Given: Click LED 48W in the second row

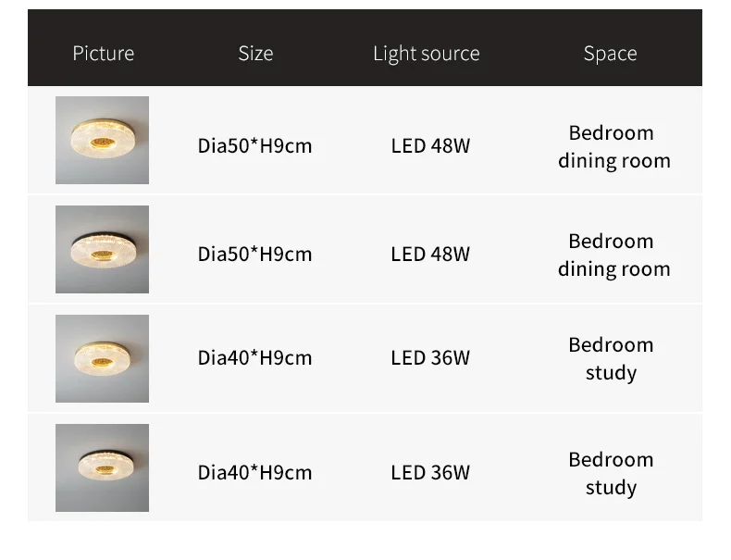Looking at the screenshot, I should (430, 254).
